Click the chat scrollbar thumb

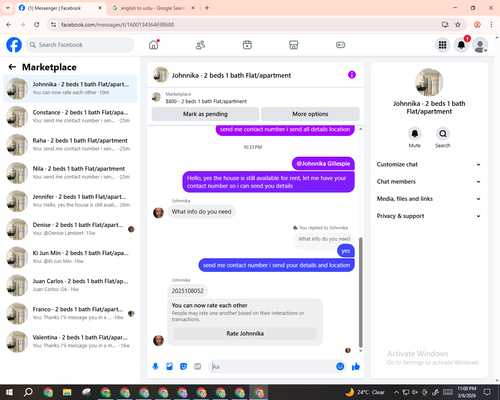pos(360,293)
